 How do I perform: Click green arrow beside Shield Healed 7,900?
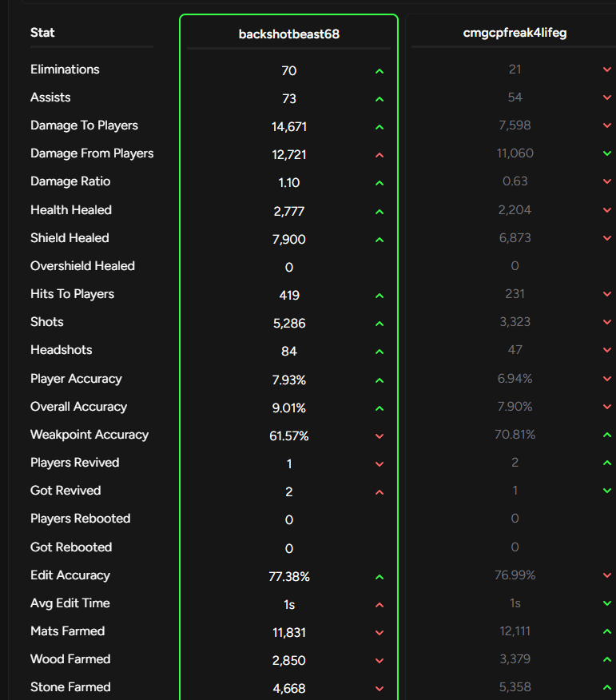tap(380, 240)
